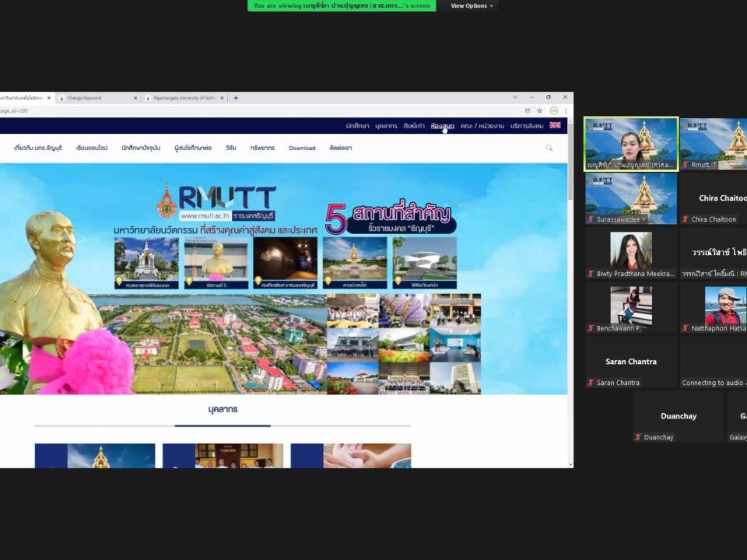Image resolution: width=747 pixels, height=560 pixels.
Task: Switch site language with UK flag icon
Action: pyautogui.click(x=555, y=125)
